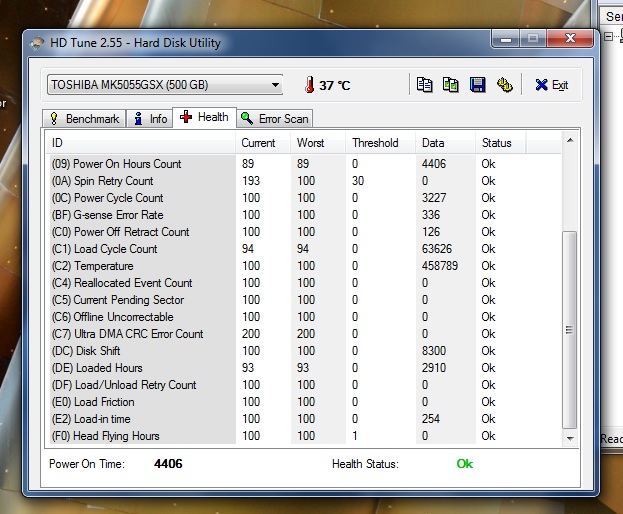
Task: Click the data value 63626
Action: pyautogui.click(x=437, y=249)
